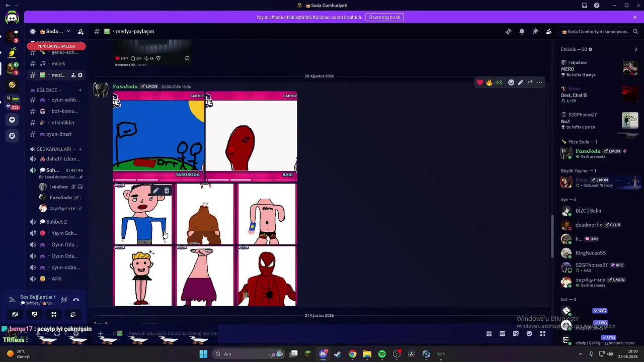This screenshot has width=644, height=362.
Task: Open the oyun-öneri channel
Action: click(x=56, y=134)
